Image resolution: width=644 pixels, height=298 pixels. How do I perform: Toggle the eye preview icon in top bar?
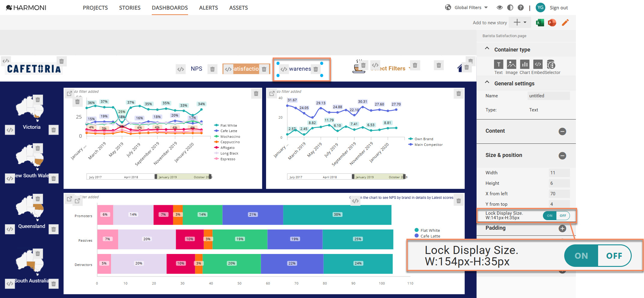coord(500,7)
